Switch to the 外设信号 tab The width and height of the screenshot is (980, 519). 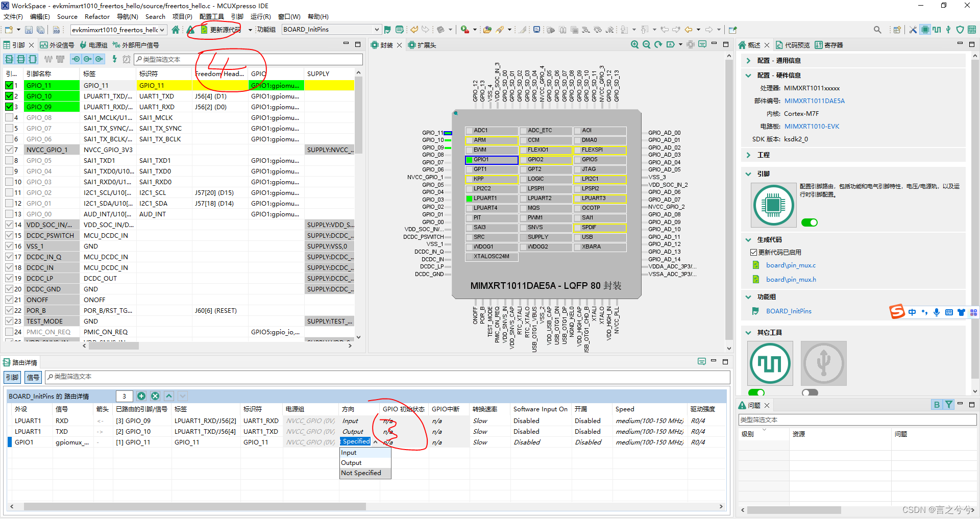[x=57, y=45]
